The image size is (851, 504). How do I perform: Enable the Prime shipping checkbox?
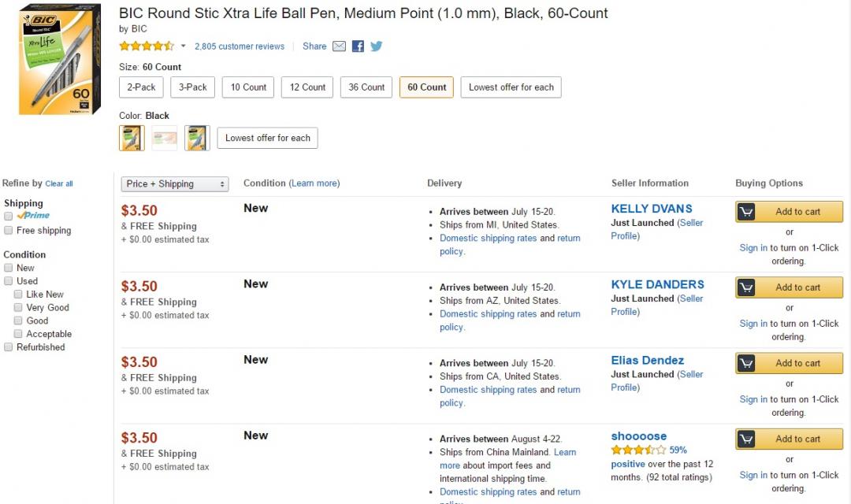coord(9,216)
